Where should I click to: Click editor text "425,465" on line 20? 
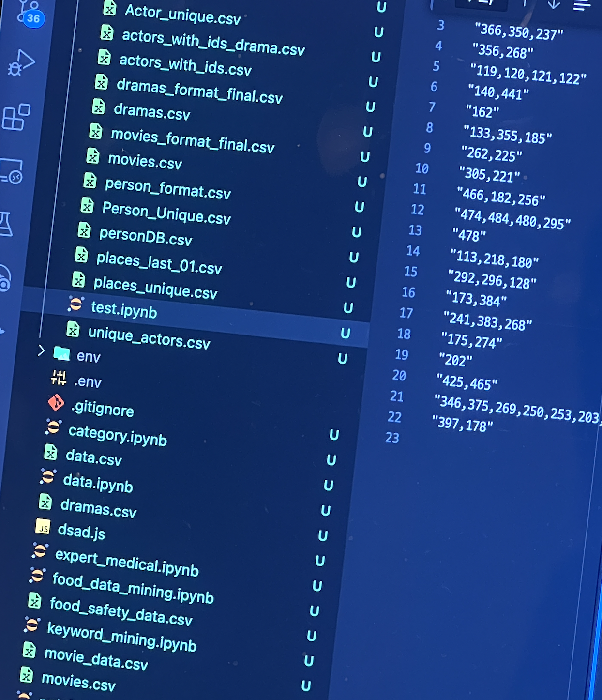[467, 381]
